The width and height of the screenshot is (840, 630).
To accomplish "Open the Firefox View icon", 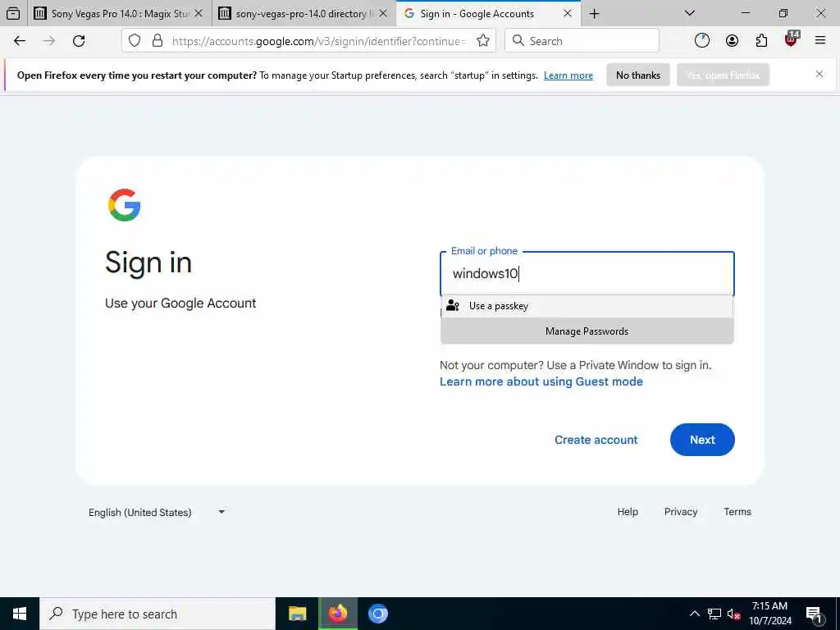I will click(x=13, y=13).
